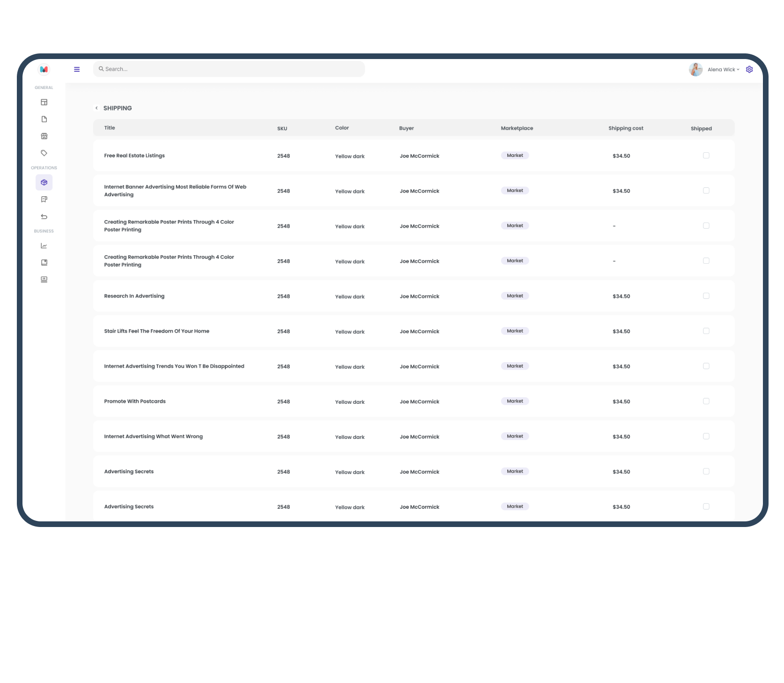Mark Free Real Estate Listings as shipped
The image size is (784, 683).
[706, 156]
